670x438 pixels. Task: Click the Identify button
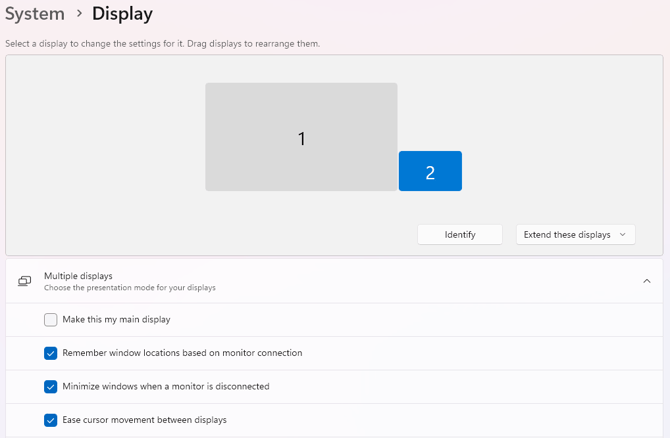(460, 234)
